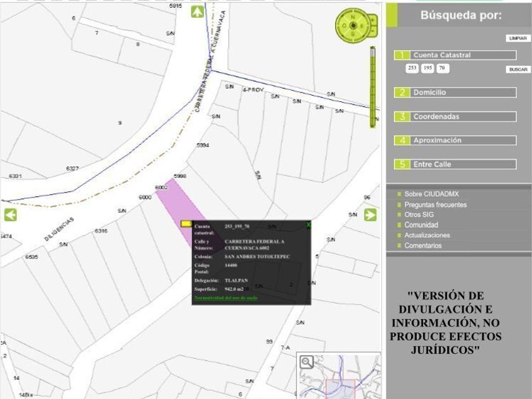Adjust the vertical green zoom slider

[x=372, y=87]
